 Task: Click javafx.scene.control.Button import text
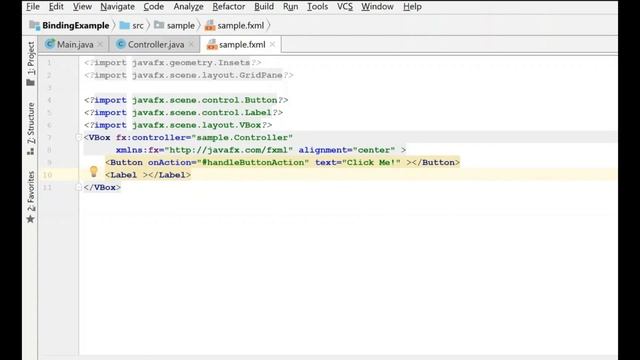[x=204, y=100]
